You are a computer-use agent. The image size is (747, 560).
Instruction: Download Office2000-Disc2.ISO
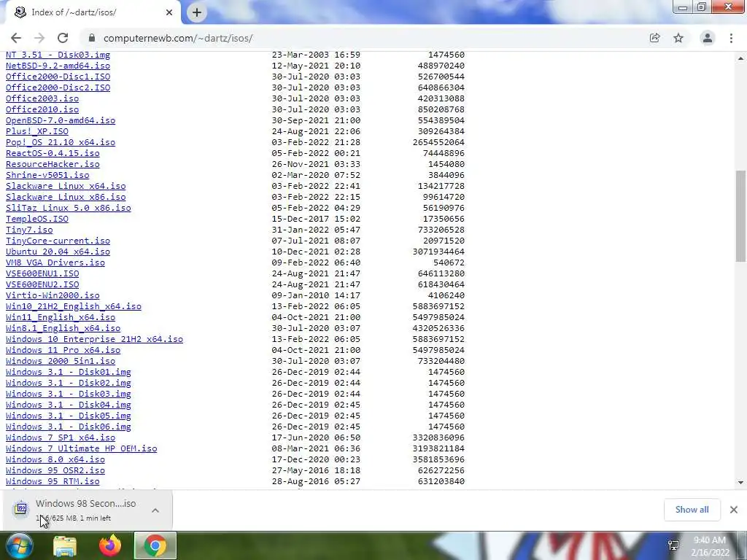point(58,87)
